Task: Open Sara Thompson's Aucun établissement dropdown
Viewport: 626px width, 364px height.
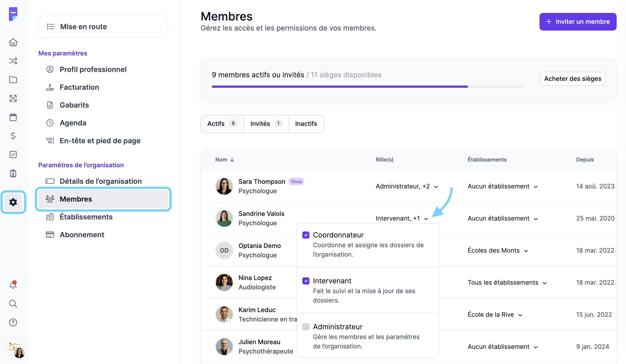Action: tap(502, 186)
